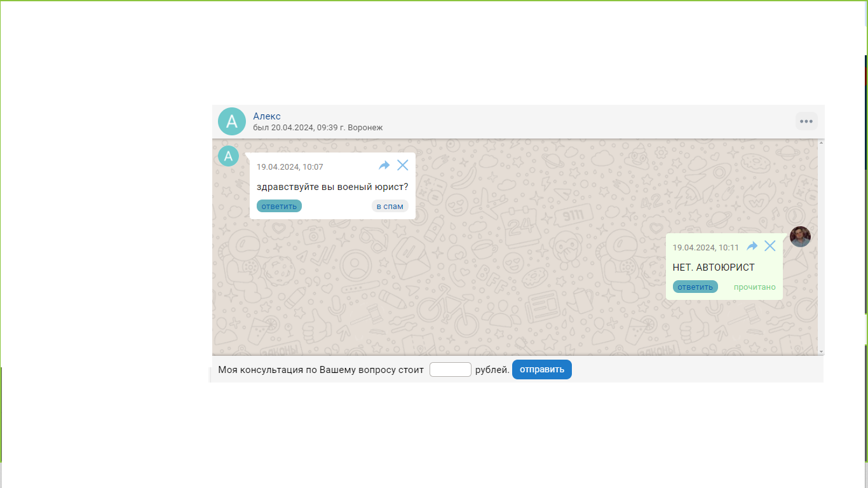Delete the 'НЕТ. АВТОЮРИСТ' message
Image resolution: width=868 pixels, height=488 pixels.
coord(770,246)
